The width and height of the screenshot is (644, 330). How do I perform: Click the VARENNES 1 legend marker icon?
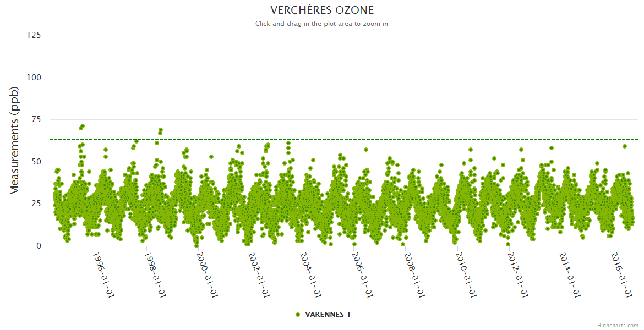298,315
